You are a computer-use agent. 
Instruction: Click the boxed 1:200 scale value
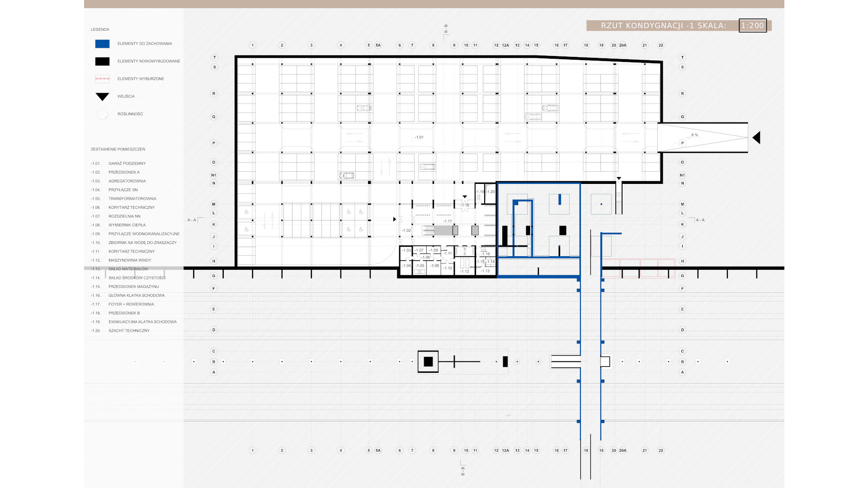[752, 26]
